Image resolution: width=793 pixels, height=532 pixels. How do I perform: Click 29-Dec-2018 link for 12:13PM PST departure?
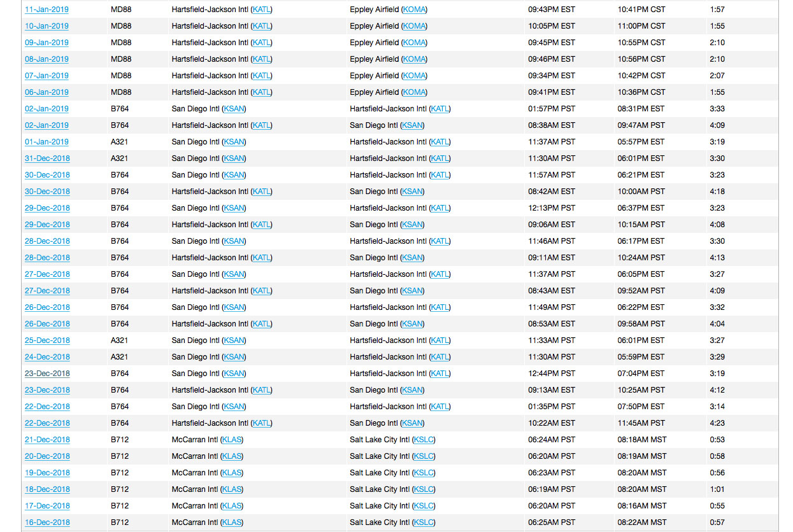[47, 208]
